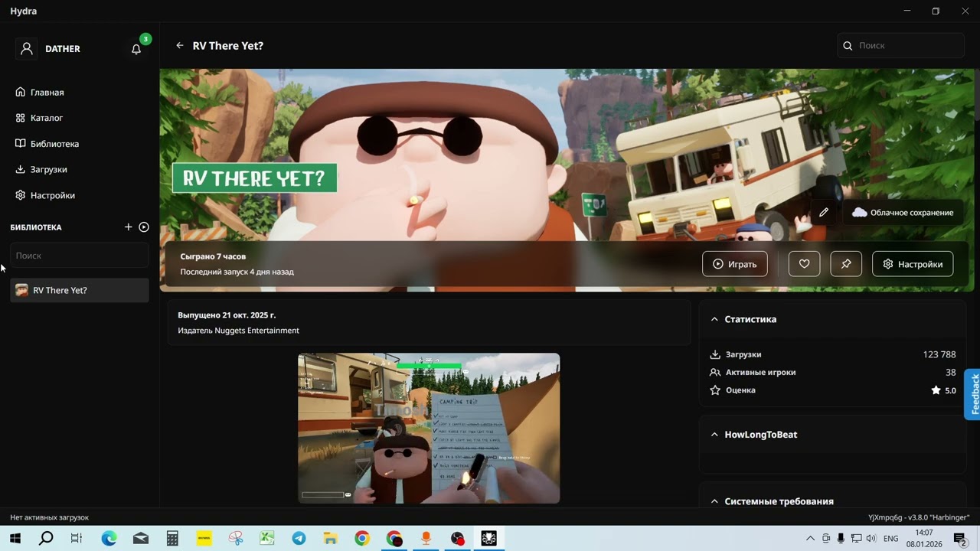Screen dimensions: 980x551
Task: Open Task View on the taskbar
Action: click(x=77, y=539)
